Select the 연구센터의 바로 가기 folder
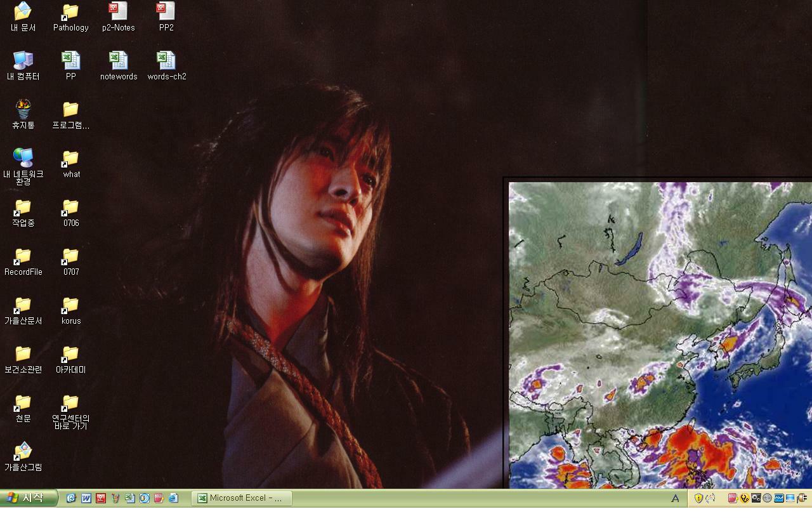This screenshot has width=812, height=528. 71,412
